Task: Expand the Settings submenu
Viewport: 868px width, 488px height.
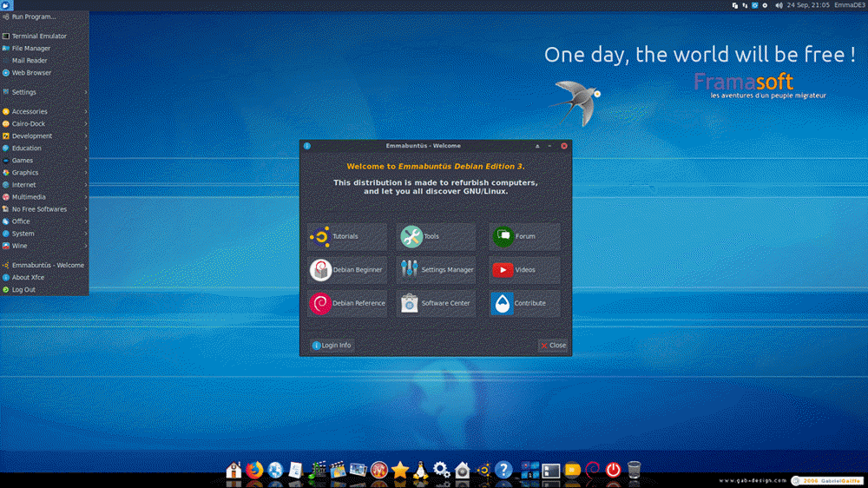Action: [43, 92]
